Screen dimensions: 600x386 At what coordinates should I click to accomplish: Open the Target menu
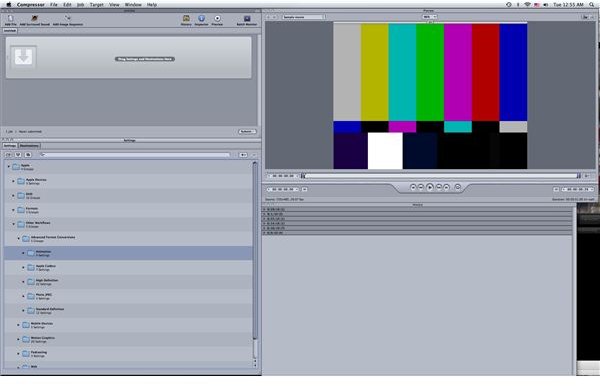click(96, 5)
